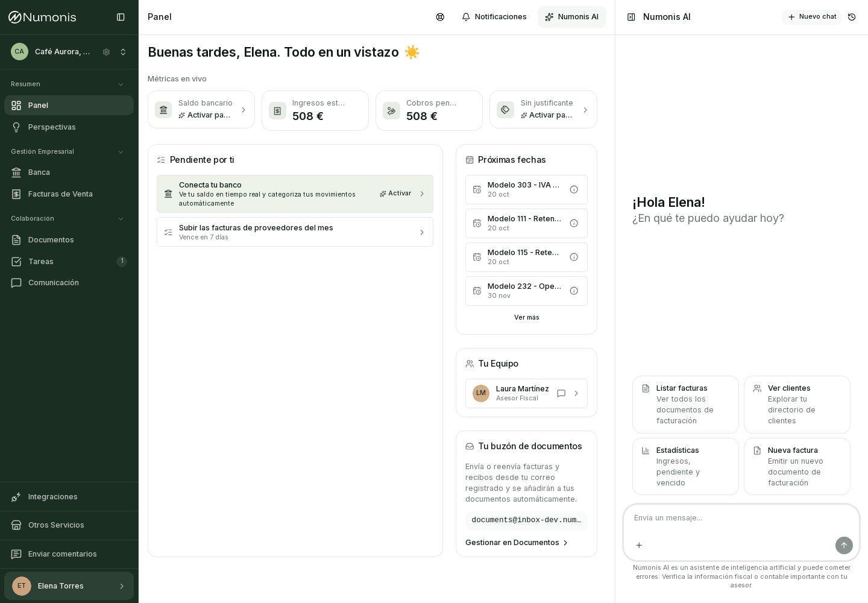Start a Nuevo chat

pyautogui.click(x=812, y=17)
